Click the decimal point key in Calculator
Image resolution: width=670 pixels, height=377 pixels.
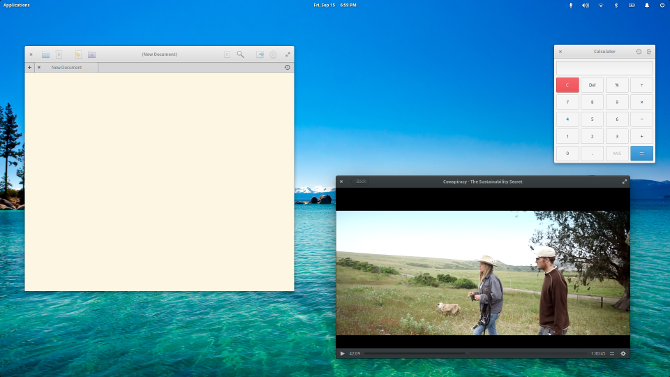click(x=592, y=153)
